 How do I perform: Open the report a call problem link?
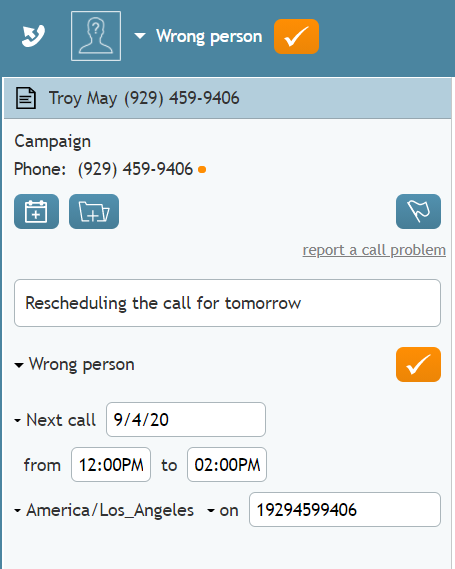[374, 250]
